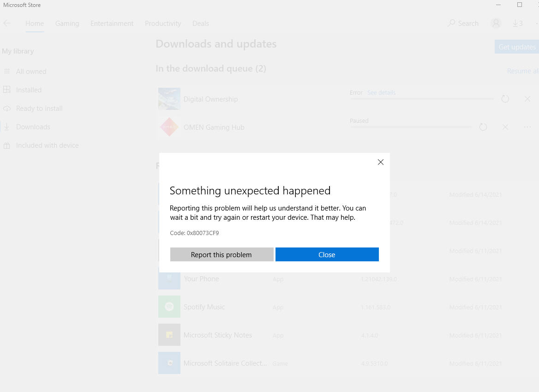Resume OMEN Gaming Hub download
Viewport: 539px width, 392px height.
(483, 127)
